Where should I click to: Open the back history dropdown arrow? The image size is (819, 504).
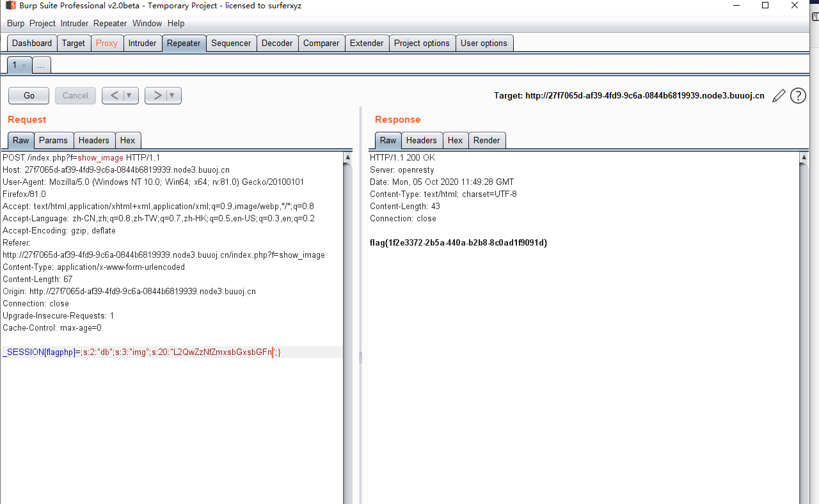coord(129,95)
